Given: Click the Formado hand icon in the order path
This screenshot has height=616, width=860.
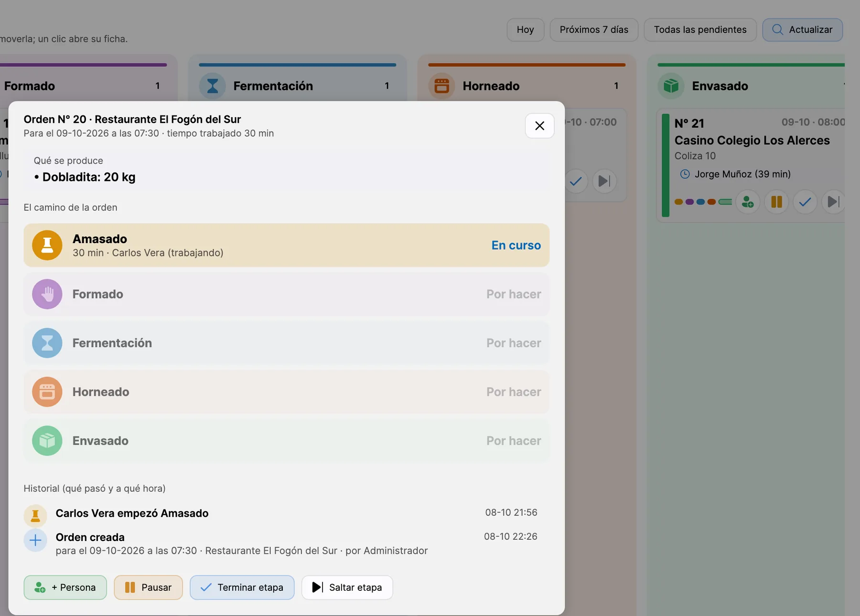Looking at the screenshot, I should point(47,294).
